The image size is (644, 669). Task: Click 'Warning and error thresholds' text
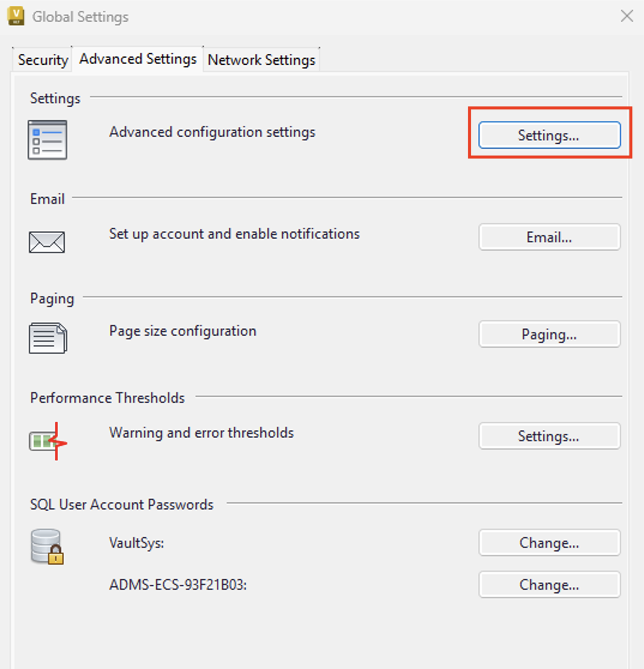[x=201, y=433]
